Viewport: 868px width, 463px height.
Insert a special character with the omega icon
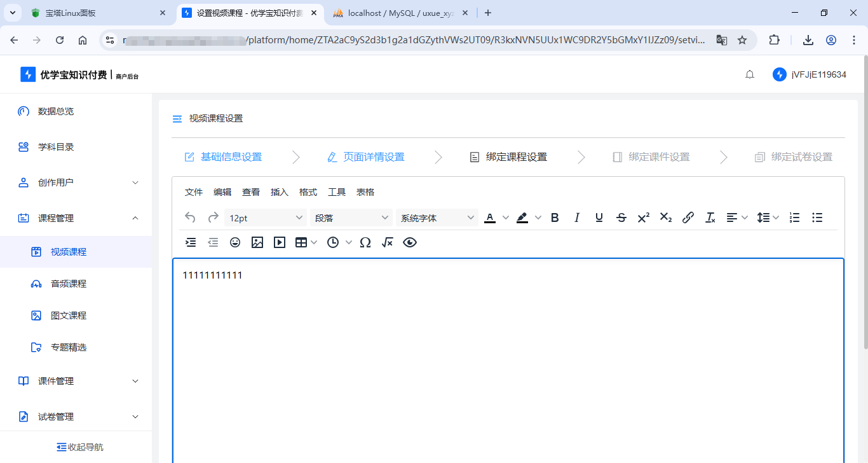pos(365,242)
